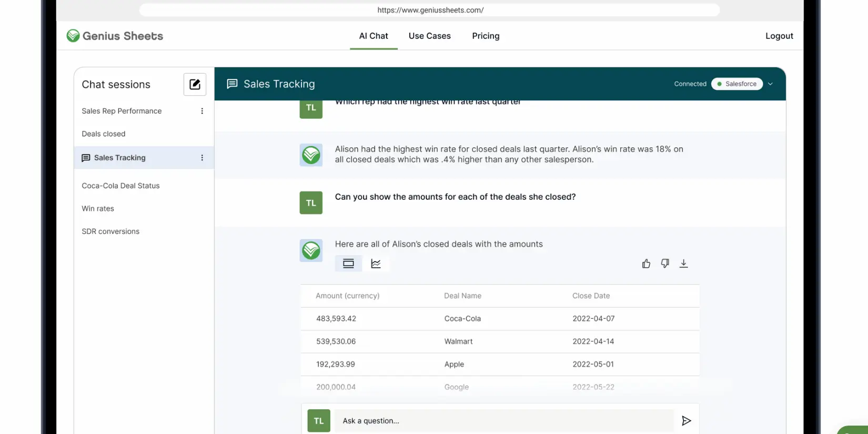Send the question with arrow icon
868x434 pixels.
click(x=686, y=420)
